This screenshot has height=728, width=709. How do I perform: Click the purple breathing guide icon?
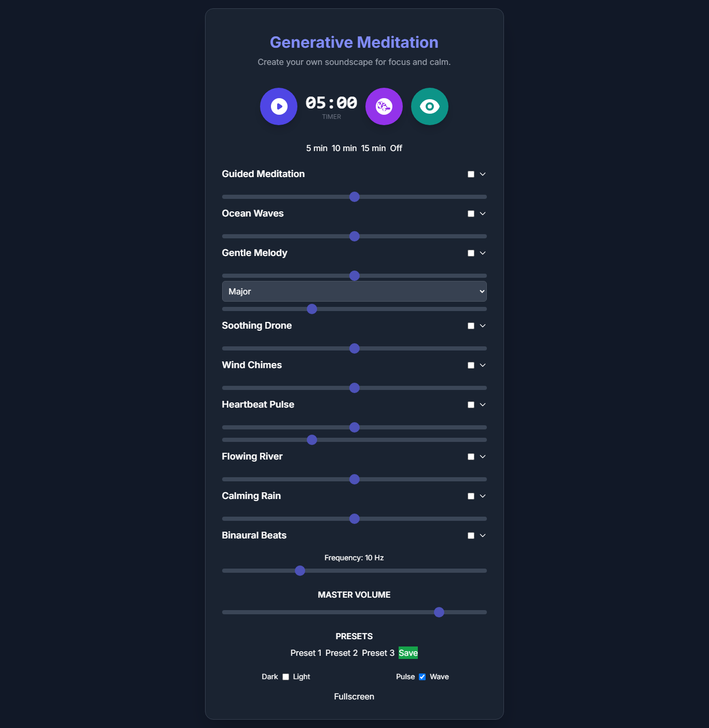tap(384, 106)
